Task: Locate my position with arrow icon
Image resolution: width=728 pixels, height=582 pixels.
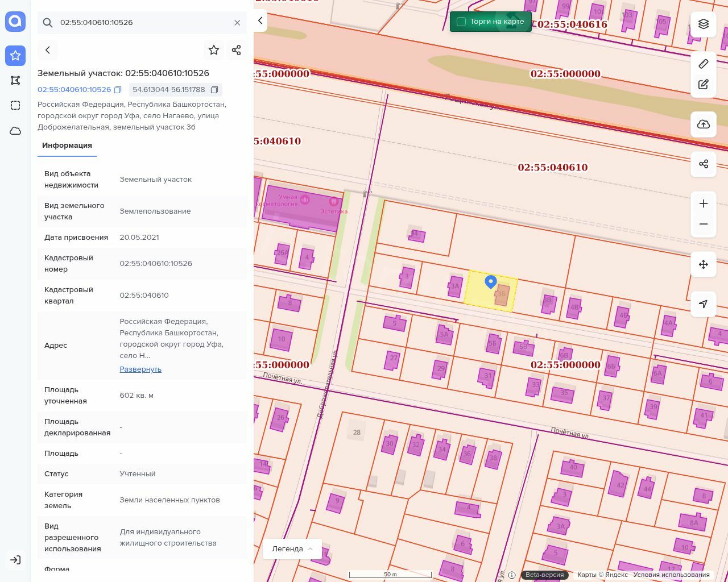Action: (704, 304)
